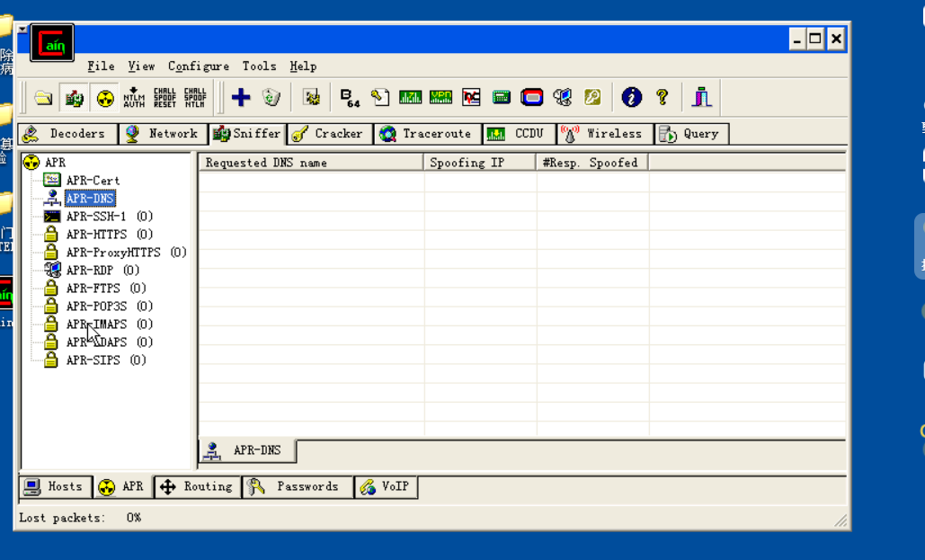The image size is (925, 560).
Task: Click the CHALL SPOOF RESET icon
Action: (165, 97)
